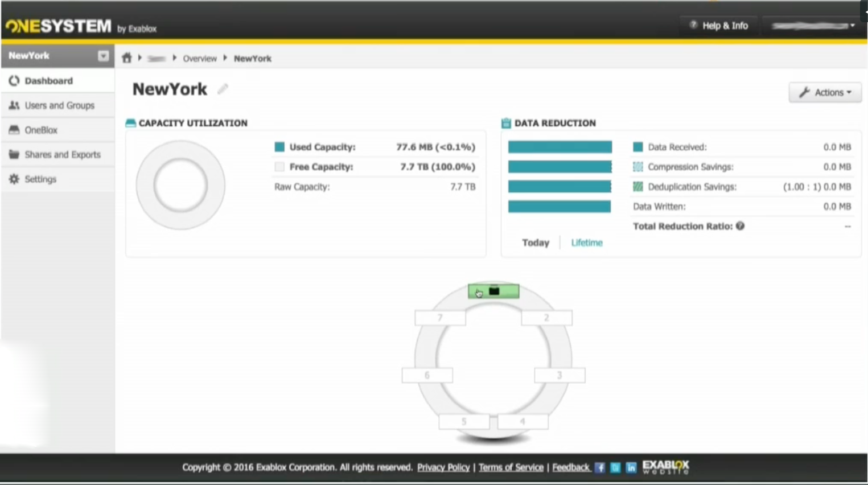Open the Terms of Service link

pos(511,467)
